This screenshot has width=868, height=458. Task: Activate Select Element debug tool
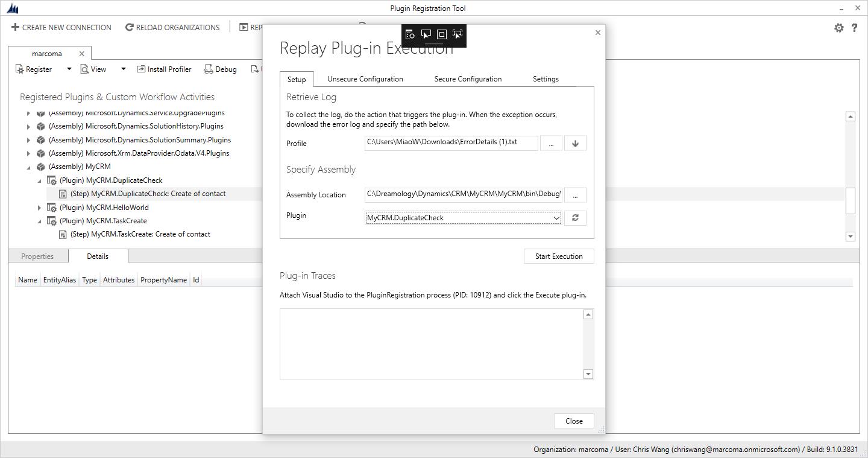point(426,34)
